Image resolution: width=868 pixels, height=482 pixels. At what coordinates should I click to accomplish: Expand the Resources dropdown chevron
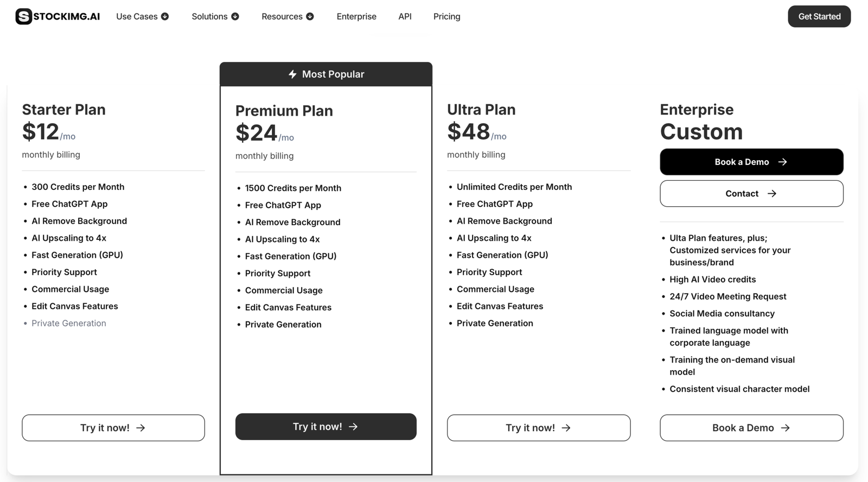(x=310, y=16)
